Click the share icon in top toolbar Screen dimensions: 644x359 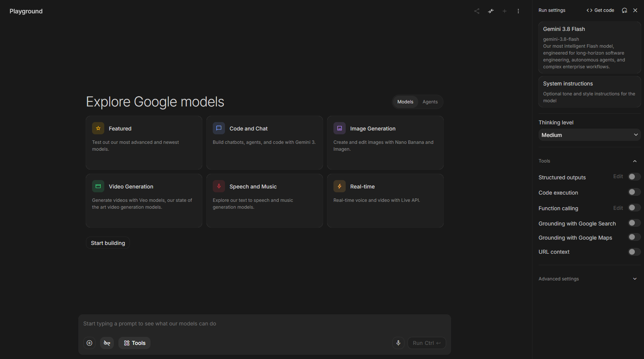[x=477, y=11]
